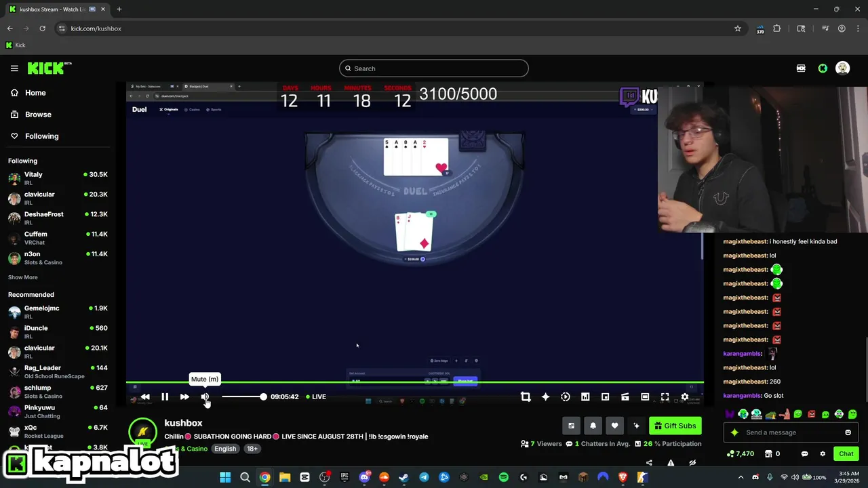This screenshot has height=488, width=868.
Task: Open DeshaeFrost channel in sidebar
Action: pos(58,218)
